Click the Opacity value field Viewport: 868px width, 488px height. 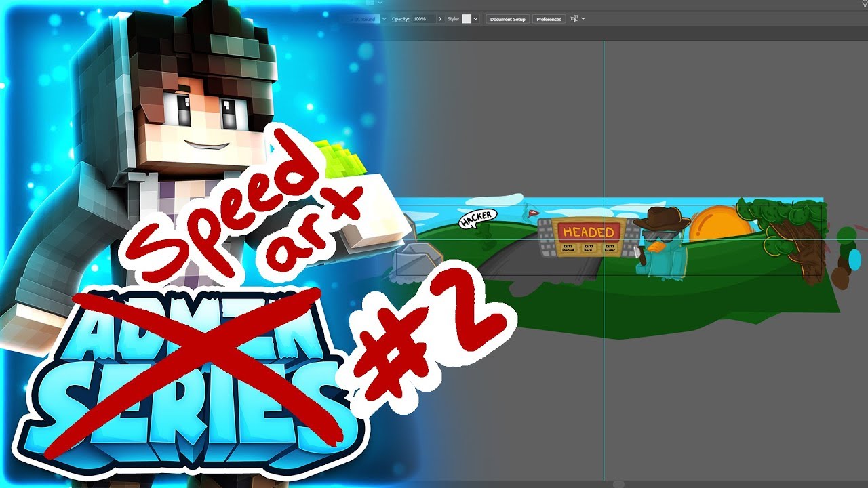tap(423, 19)
